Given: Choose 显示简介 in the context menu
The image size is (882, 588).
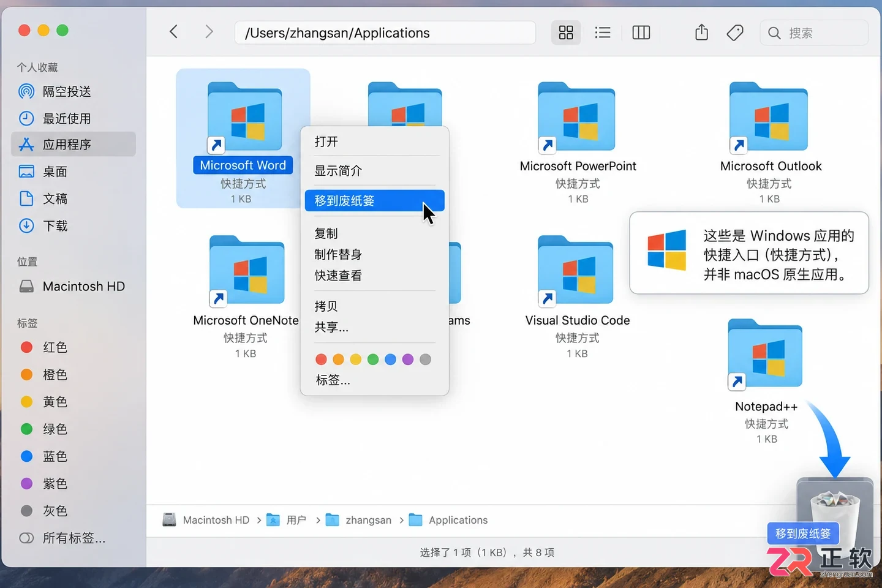Looking at the screenshot, I should tap(375, 171).
